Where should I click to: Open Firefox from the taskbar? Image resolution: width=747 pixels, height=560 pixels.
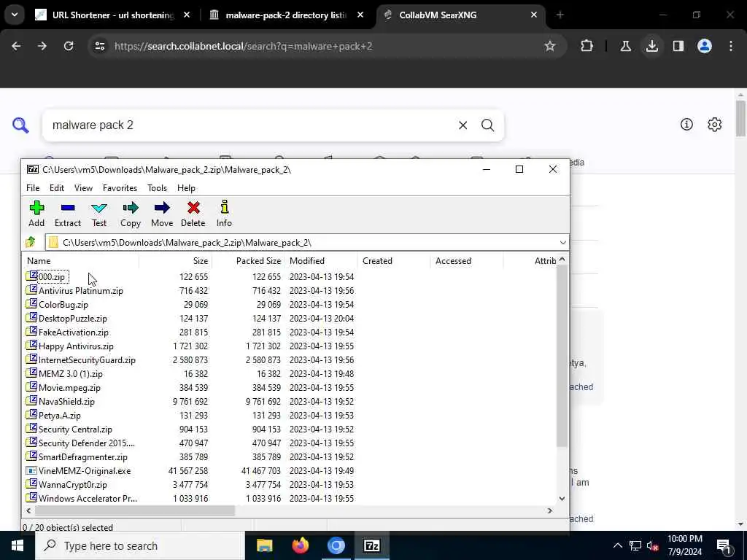(x=300, y=545)
